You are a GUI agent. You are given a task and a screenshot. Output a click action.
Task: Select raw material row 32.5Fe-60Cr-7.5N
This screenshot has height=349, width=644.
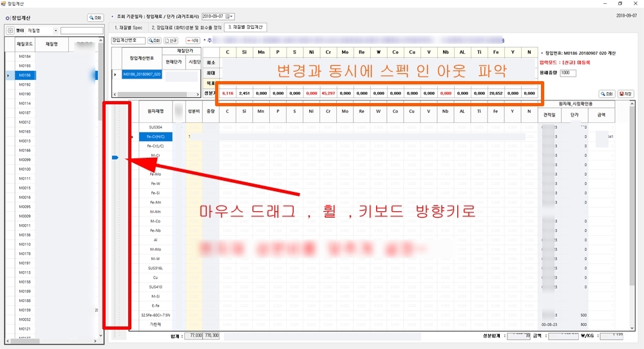click(x=156, y=316)
